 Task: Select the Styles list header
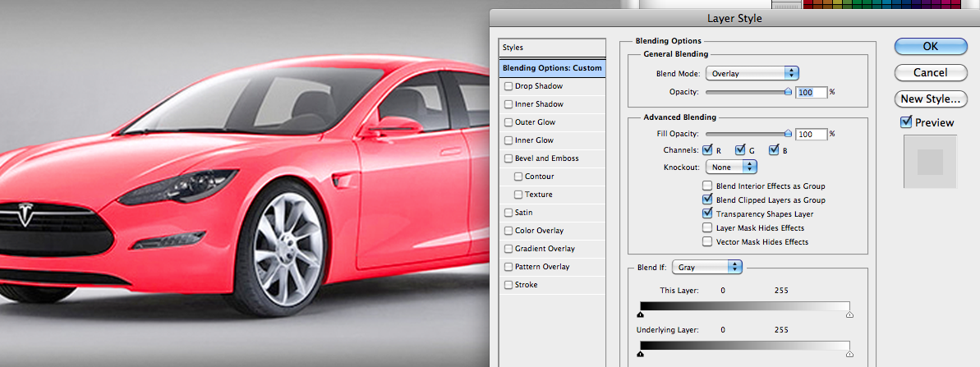pyautogui.click(x=553, y=48)
